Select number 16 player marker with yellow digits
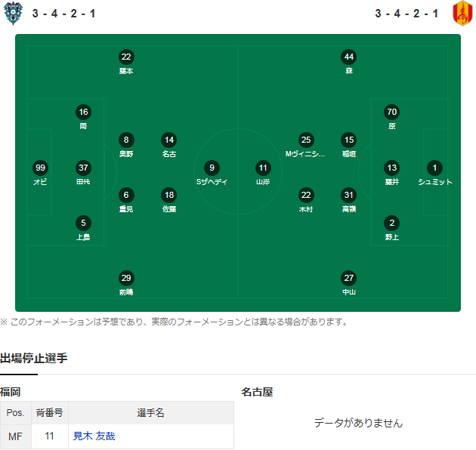Screen dimensions: 476x450 tap(83, 112)
